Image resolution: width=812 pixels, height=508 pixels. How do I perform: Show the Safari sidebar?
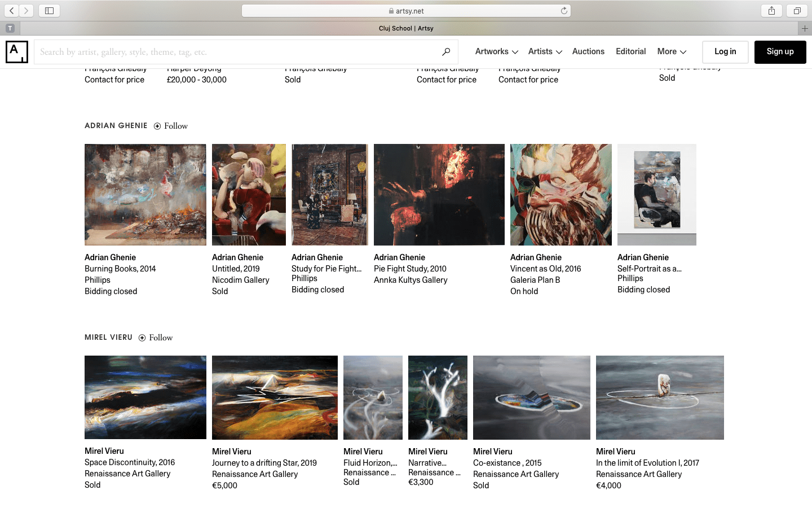coord(49,11)
